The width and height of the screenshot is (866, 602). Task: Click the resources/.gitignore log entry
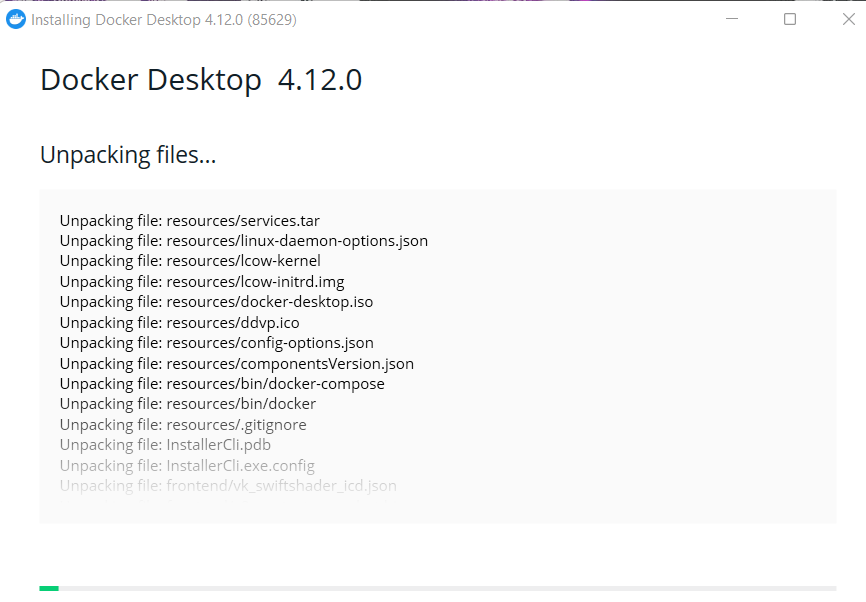pos(183,425)
